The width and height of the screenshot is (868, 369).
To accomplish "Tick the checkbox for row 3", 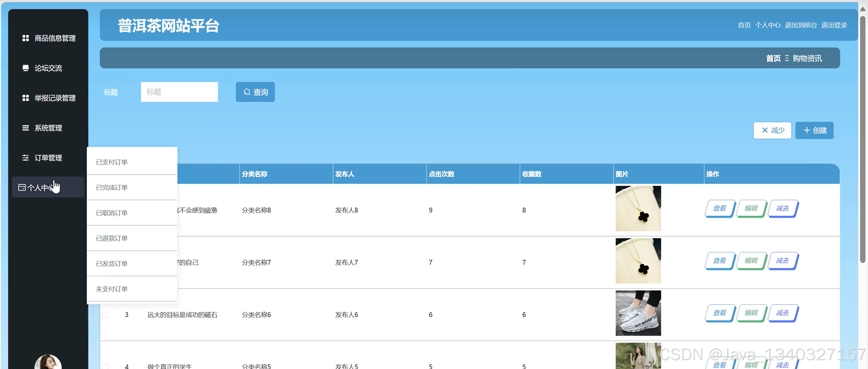I will click(x=106, y=315).
